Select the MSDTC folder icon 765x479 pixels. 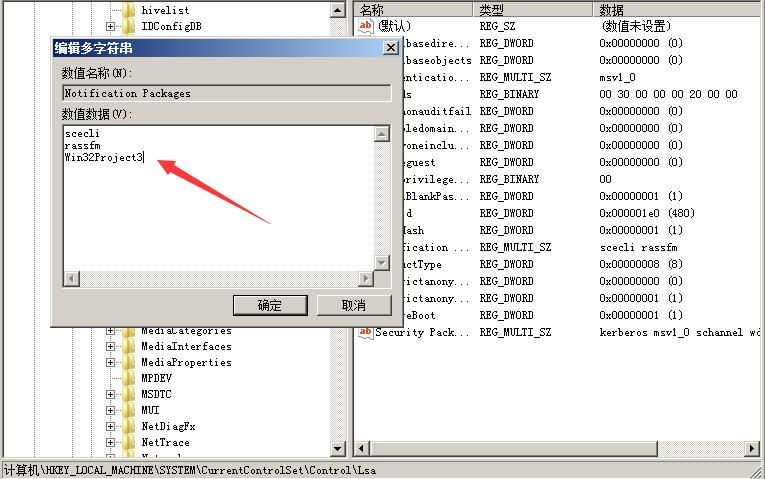129,394
